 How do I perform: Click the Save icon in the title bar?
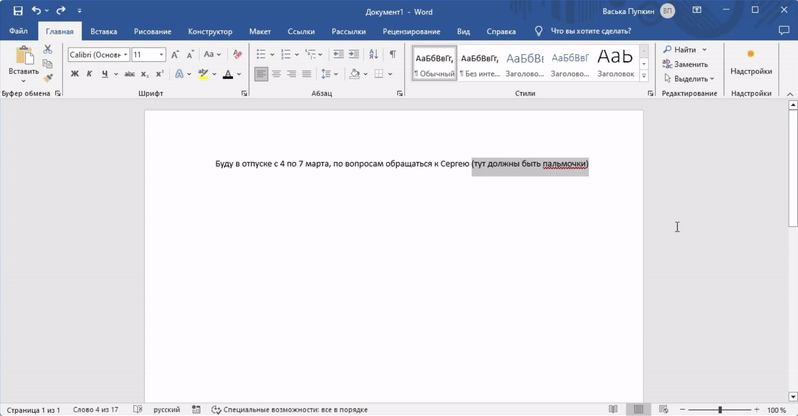[x=18, y=11]
